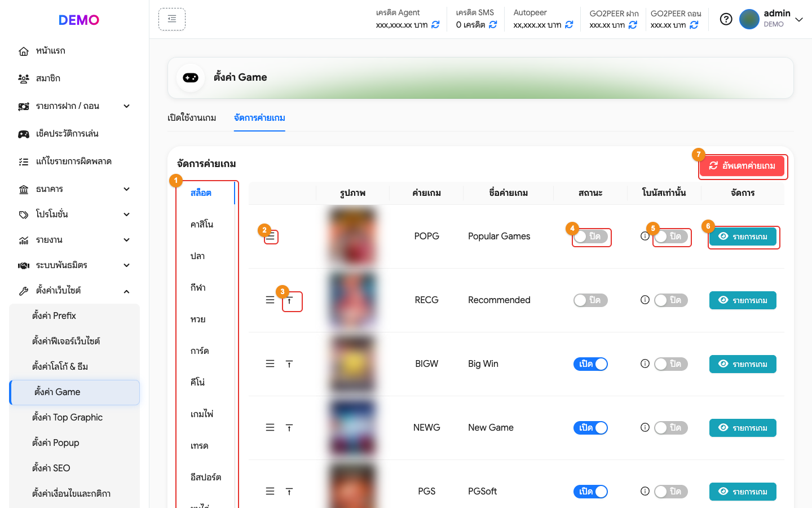Viewport: 812px width, 508px height.
Task: Expand the รายการฝาก / ถอน sidebar menu
Action: 74,106
